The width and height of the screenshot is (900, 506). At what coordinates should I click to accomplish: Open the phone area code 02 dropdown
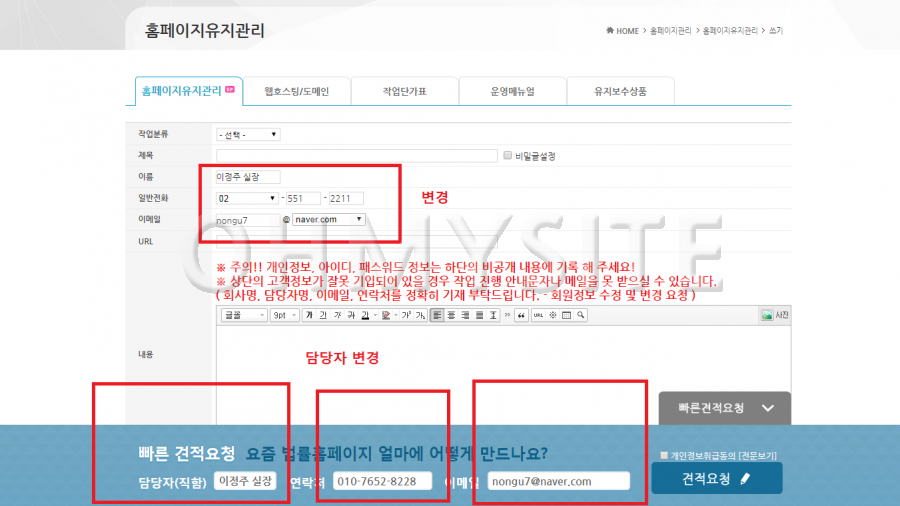point(246,198)
